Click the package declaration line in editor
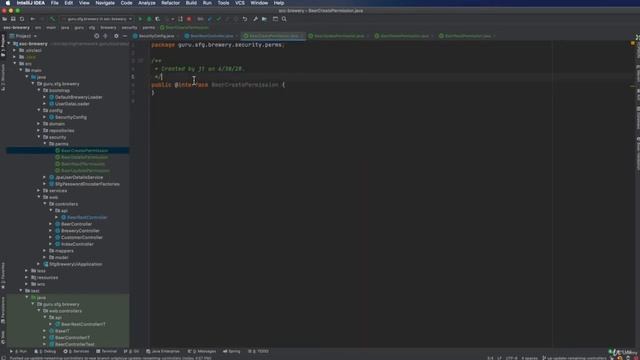The image size is (640, 360). coord(218,45)
